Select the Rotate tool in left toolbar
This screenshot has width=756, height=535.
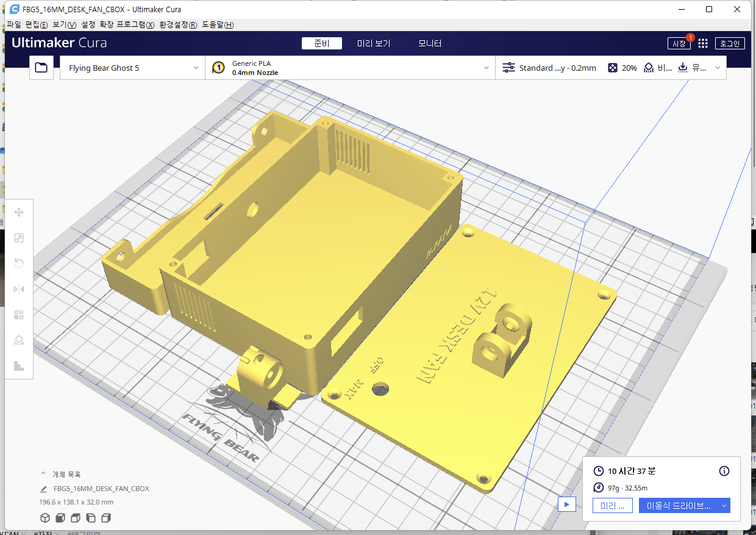(19, 264)
